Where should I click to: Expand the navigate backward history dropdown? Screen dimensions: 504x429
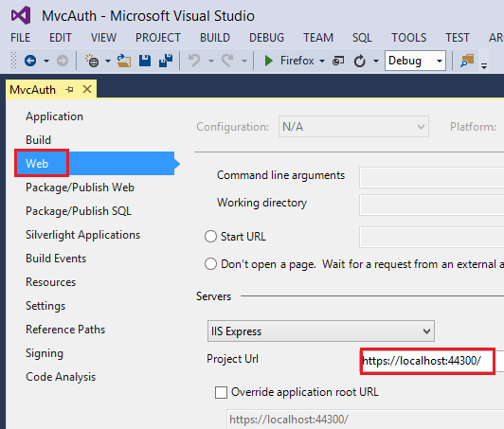[46, 61]
